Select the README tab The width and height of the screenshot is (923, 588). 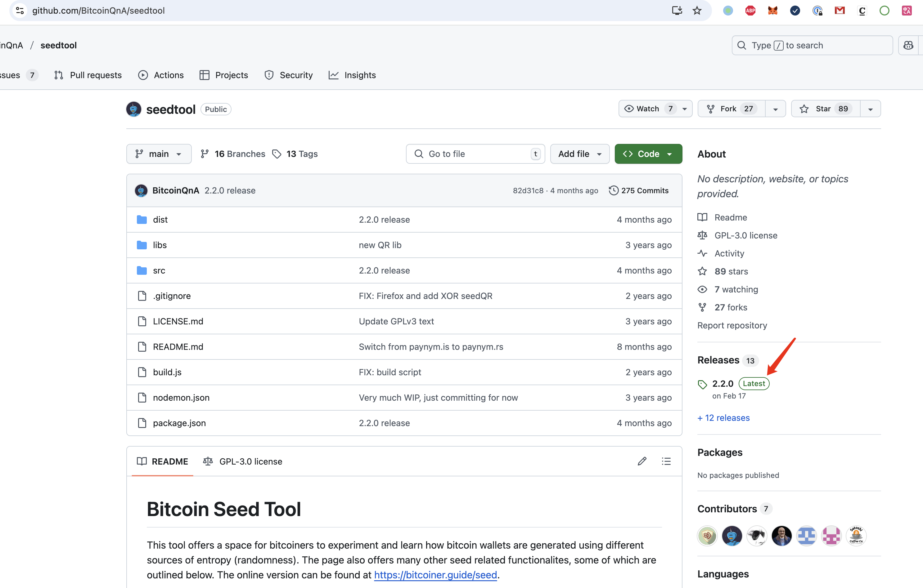tap(163, 461)
